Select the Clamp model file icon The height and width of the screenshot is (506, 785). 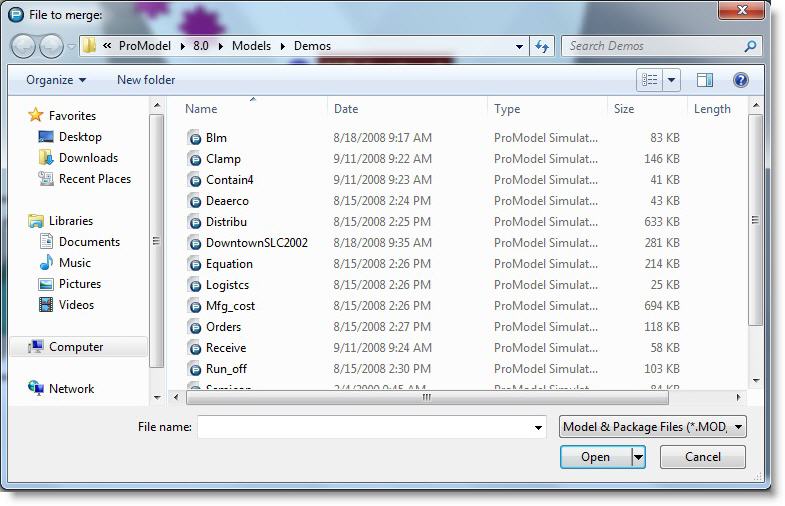click(194, 159)
